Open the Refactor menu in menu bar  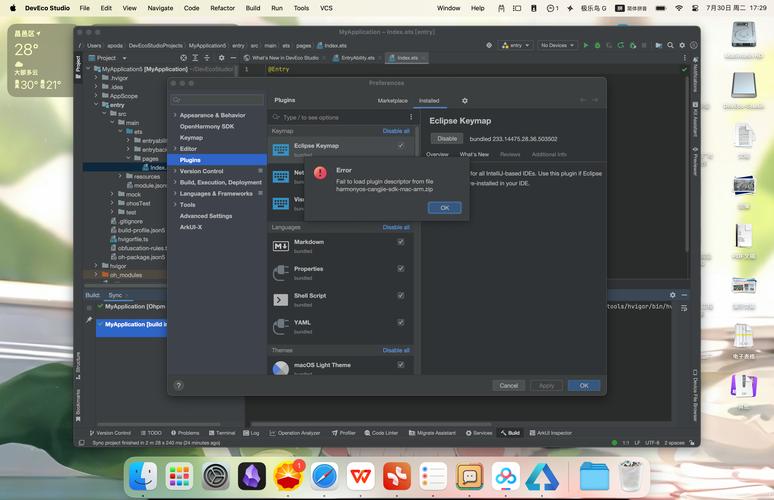coord(222,8)
